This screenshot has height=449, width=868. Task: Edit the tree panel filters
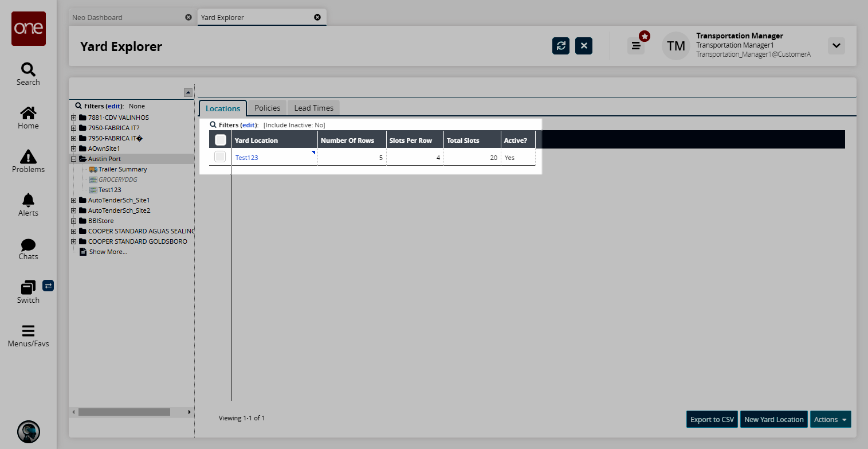click(115, 106)
